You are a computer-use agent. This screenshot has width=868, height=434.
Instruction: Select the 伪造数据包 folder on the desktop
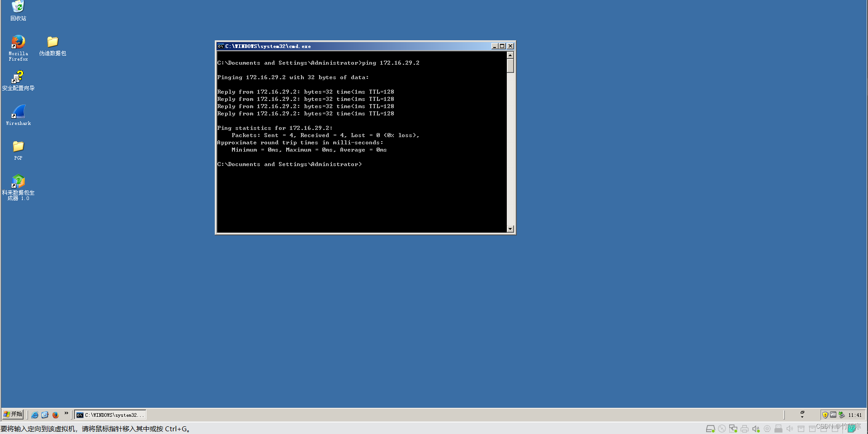point(52,46)
